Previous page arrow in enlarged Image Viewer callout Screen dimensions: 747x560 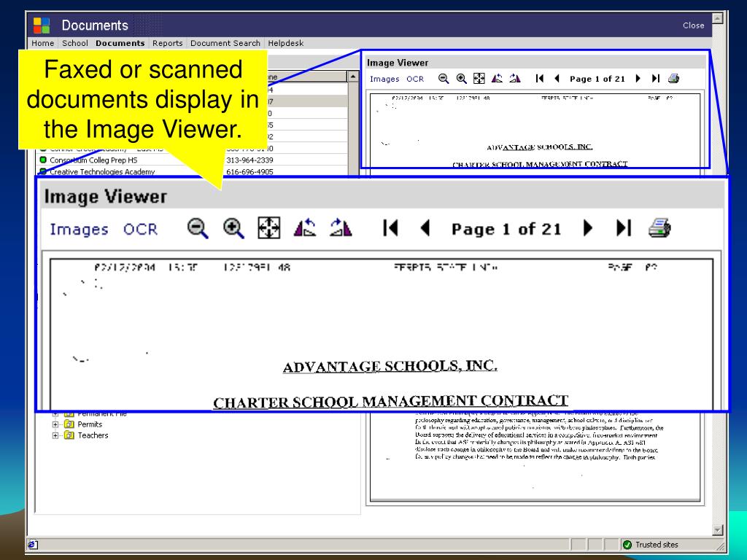coord(425,228)
